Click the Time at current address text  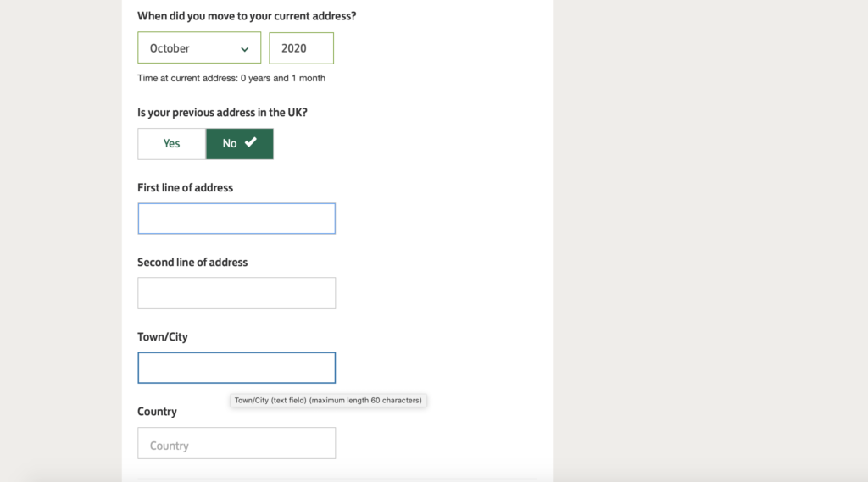[231, 78]
